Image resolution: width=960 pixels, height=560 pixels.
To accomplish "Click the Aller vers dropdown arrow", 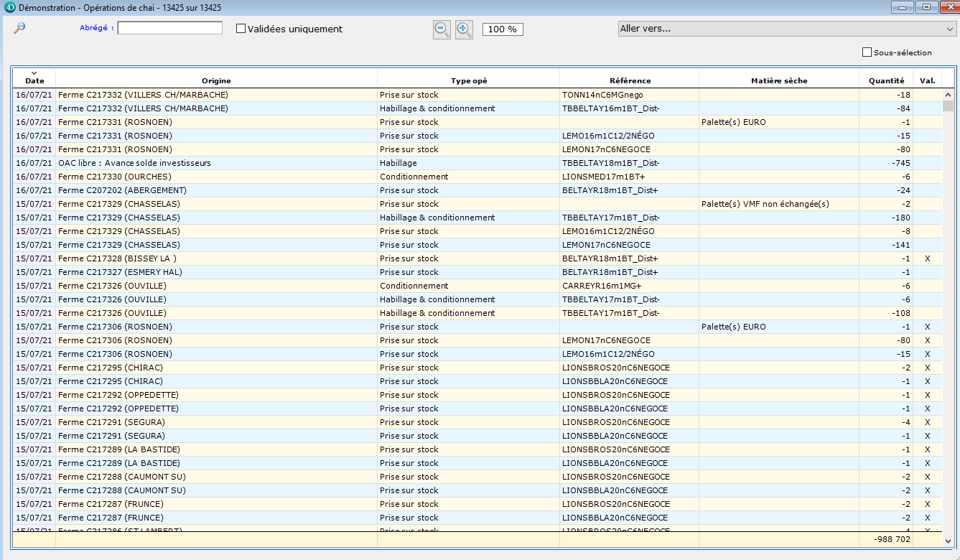I will point(949,29).
